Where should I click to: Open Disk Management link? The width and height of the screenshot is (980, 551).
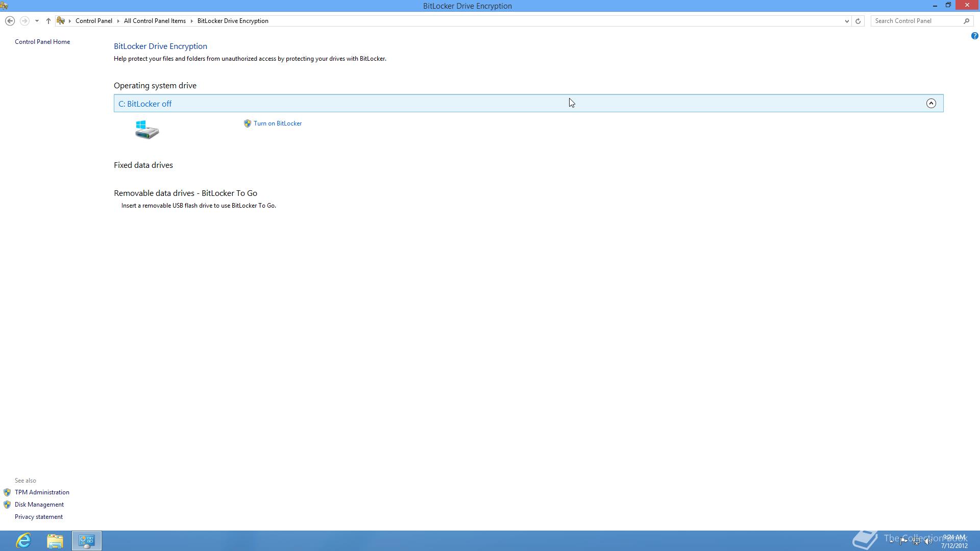[39, 505]
